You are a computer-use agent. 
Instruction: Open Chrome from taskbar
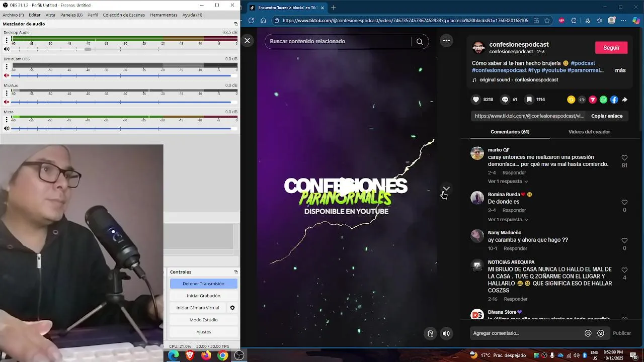coord(222,355)
